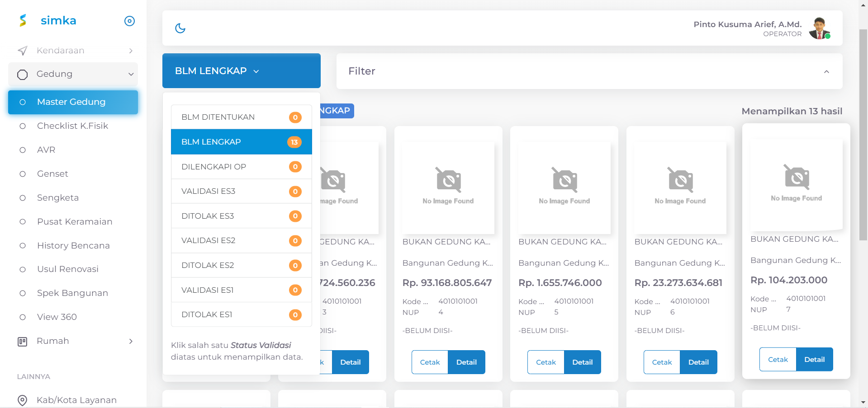Screen dimensions: 868x408
Task: Click the 13 count badge on BLM LENGKAP
Action: point(294,142)
